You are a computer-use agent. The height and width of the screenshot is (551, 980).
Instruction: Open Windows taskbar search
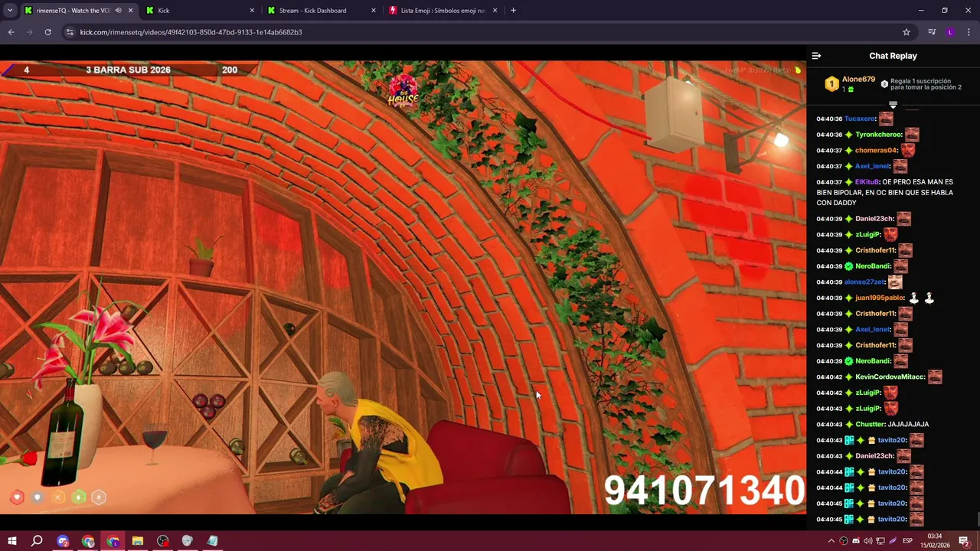point(37,541)
